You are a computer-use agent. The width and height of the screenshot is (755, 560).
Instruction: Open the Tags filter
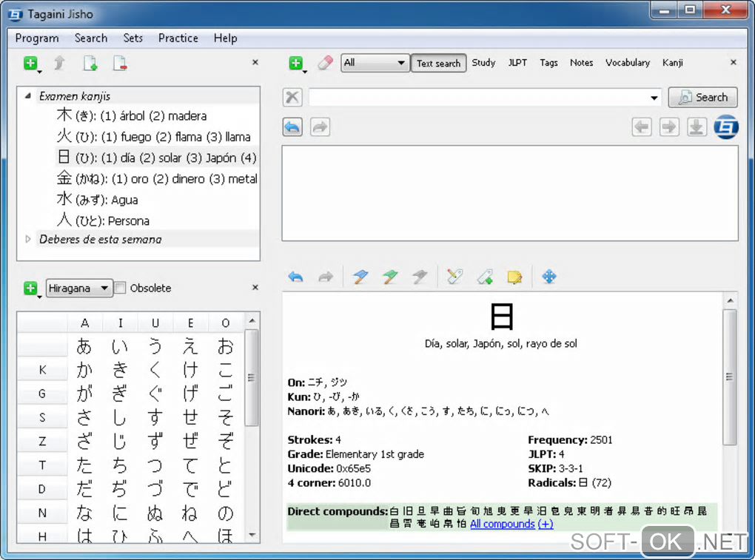click(x=548, y=63)
